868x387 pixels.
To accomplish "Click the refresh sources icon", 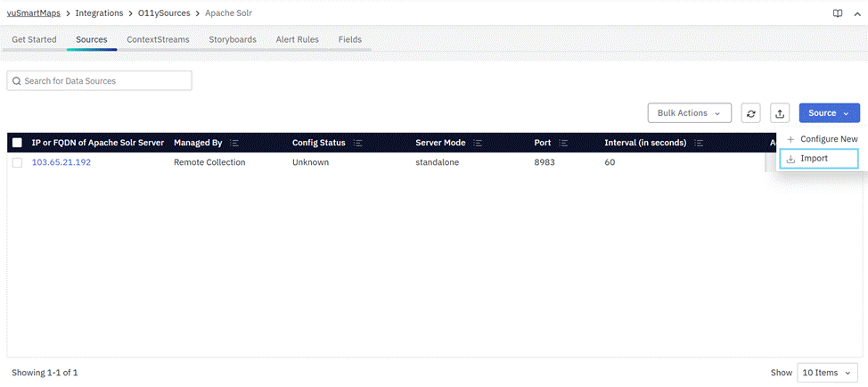I will tap(751, 113).
